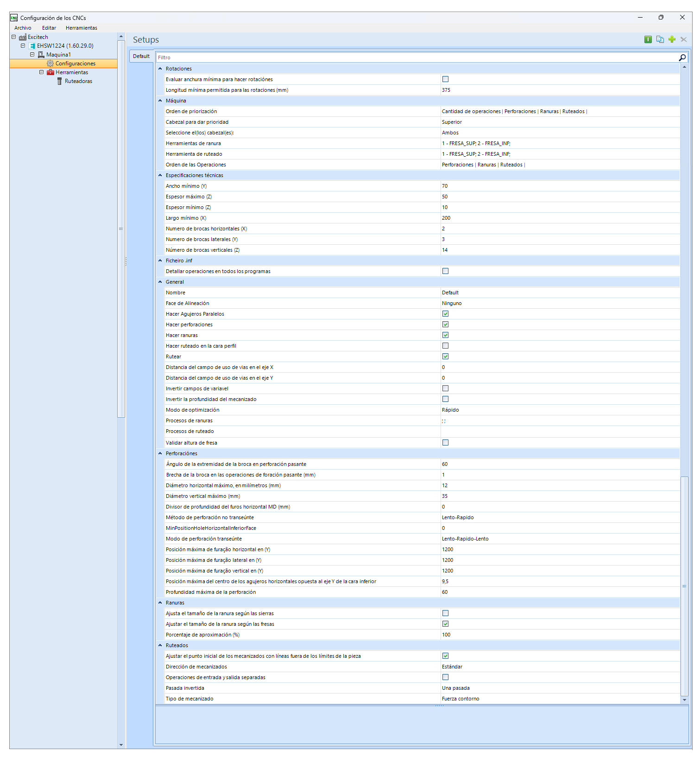700x757 pixels.
Task: Click the Ruteadoras router bit icon
Action: 60,81
